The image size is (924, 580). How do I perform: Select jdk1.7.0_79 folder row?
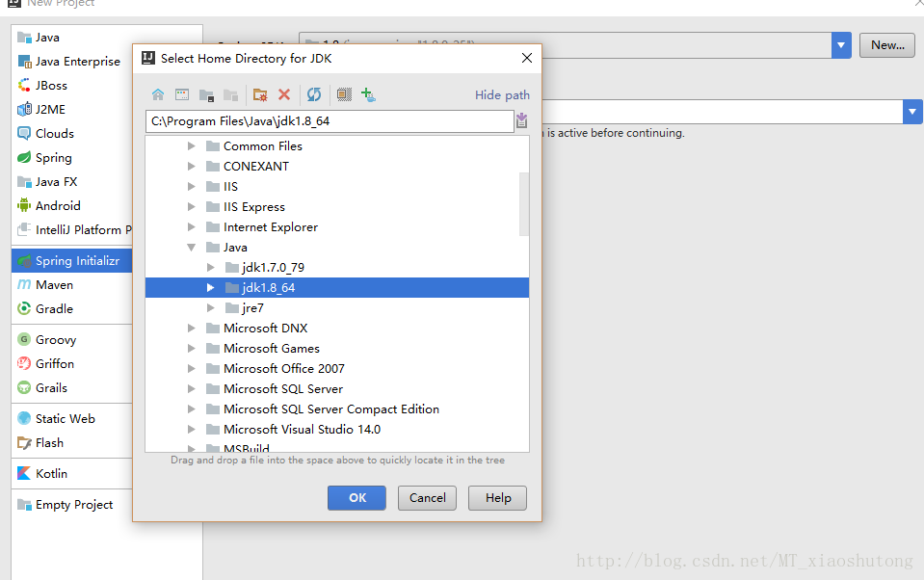point(337,268)
